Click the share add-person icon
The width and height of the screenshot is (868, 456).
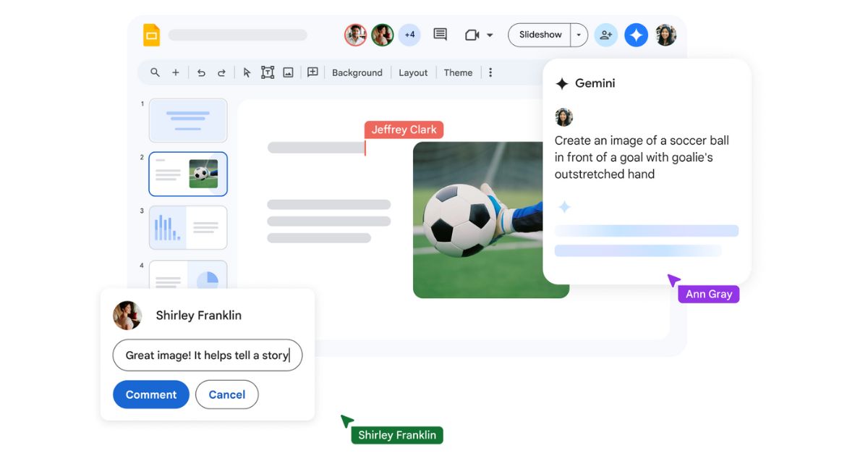(x=605, y=35)
